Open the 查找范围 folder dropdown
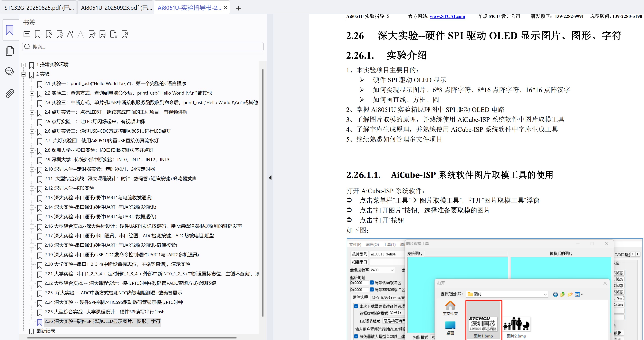The height and width of the screenshot is (340, 644). (x=545, y=295)
